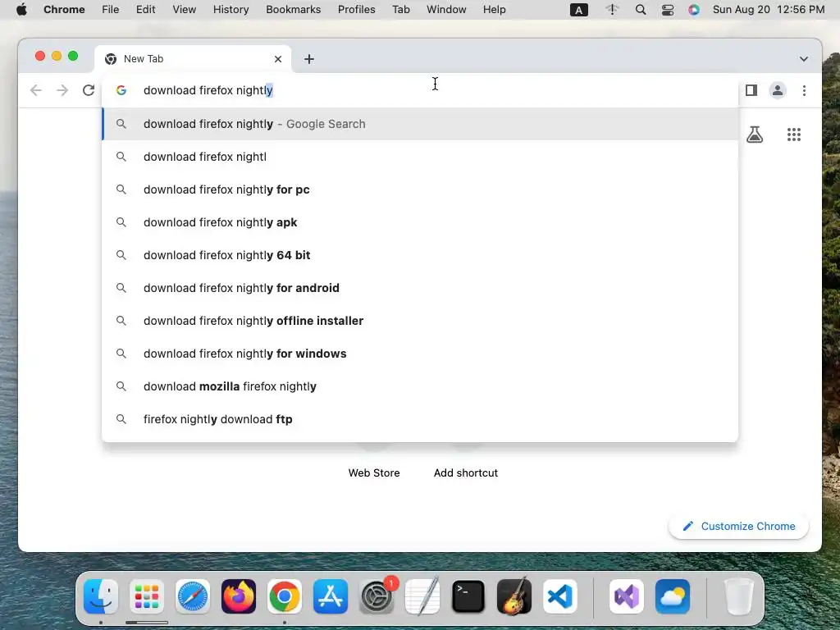840x630 pixels.
Task: Open the Bookmarks menu
Action: pos(293,10)
